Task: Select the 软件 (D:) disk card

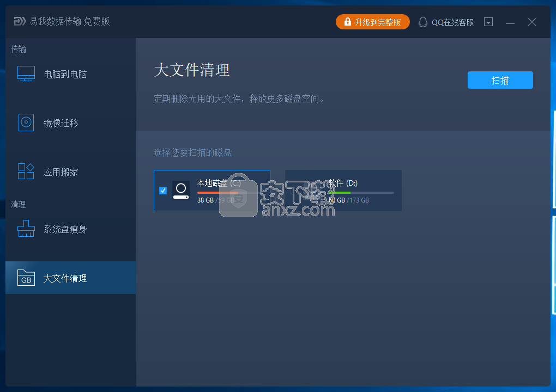Action: point(343,191)
